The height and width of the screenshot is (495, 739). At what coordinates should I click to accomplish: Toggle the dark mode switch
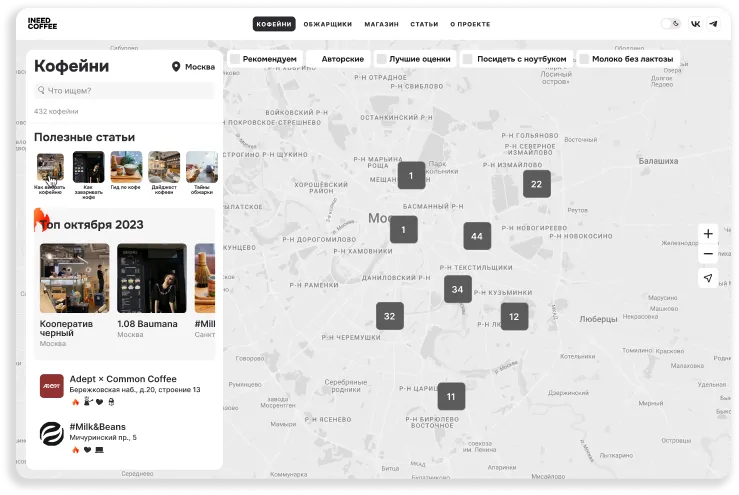tap(670, 24)
